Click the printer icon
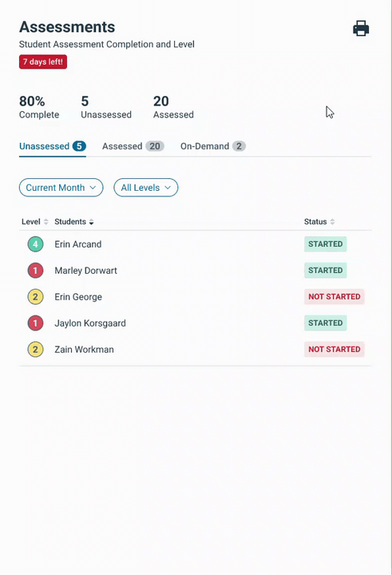 click(361, 29)
